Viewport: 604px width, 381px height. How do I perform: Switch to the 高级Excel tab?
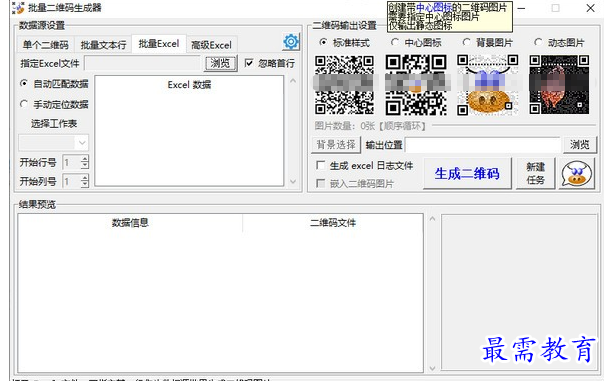(211, 45)
